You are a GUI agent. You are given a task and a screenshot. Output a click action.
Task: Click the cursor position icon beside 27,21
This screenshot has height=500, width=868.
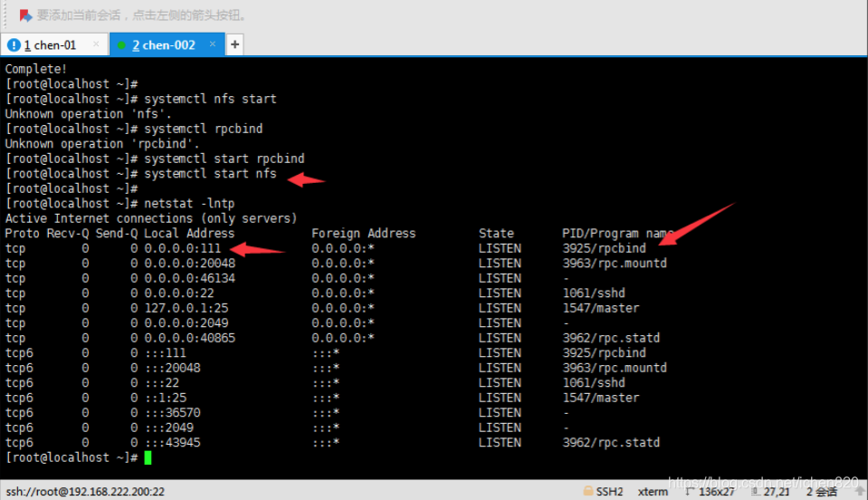[756, 491]
